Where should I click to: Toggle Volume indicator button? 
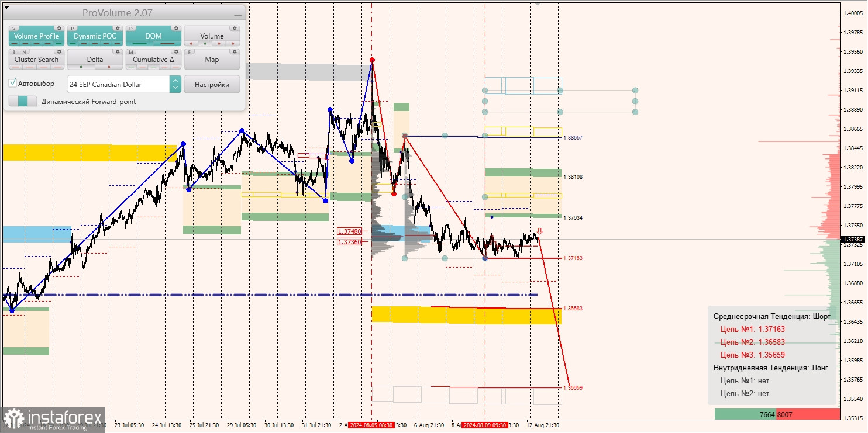[x=212, y=36]
